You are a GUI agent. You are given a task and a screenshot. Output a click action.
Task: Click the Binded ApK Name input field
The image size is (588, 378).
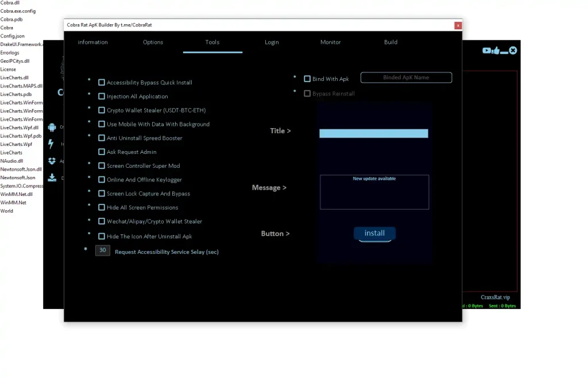406,77
